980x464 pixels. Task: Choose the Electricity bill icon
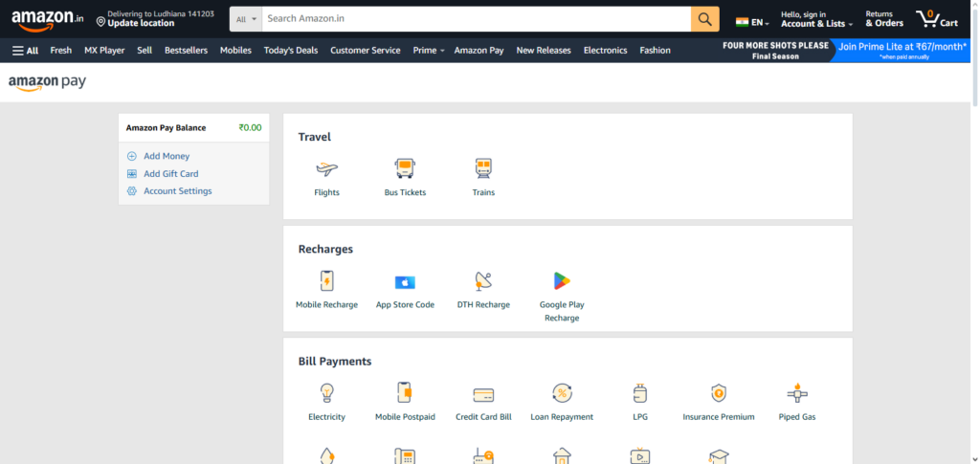327,393
